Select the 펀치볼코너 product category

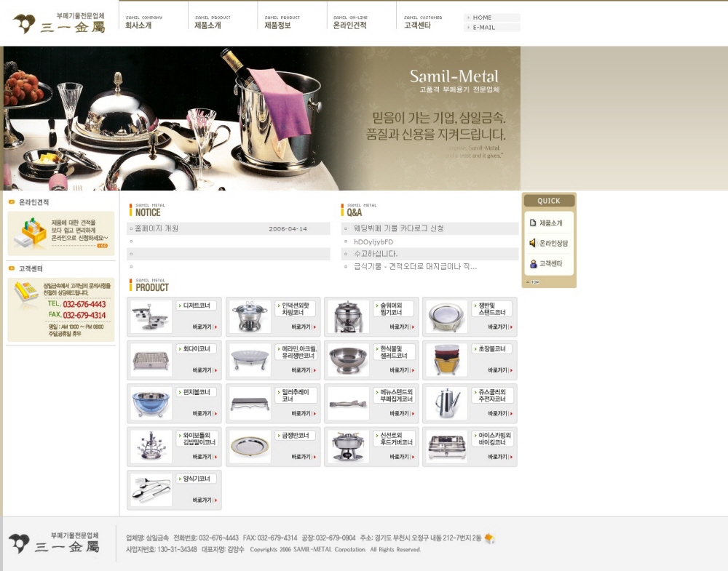(x=196, y=392)
